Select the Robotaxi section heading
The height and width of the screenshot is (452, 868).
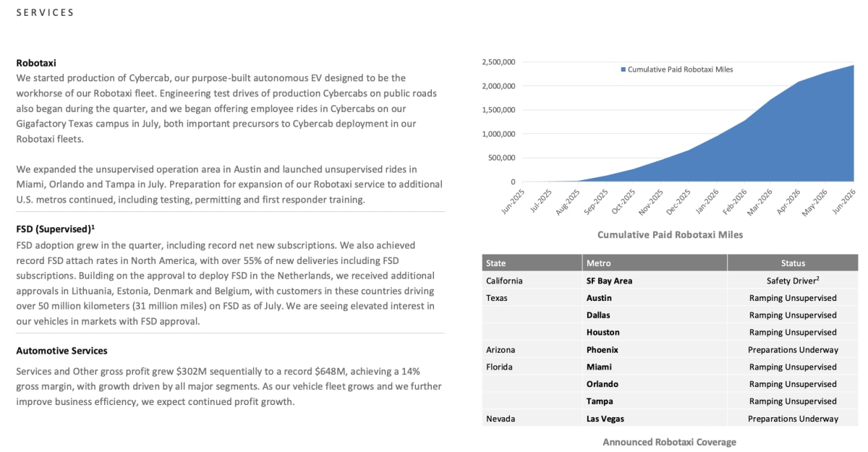36,63
